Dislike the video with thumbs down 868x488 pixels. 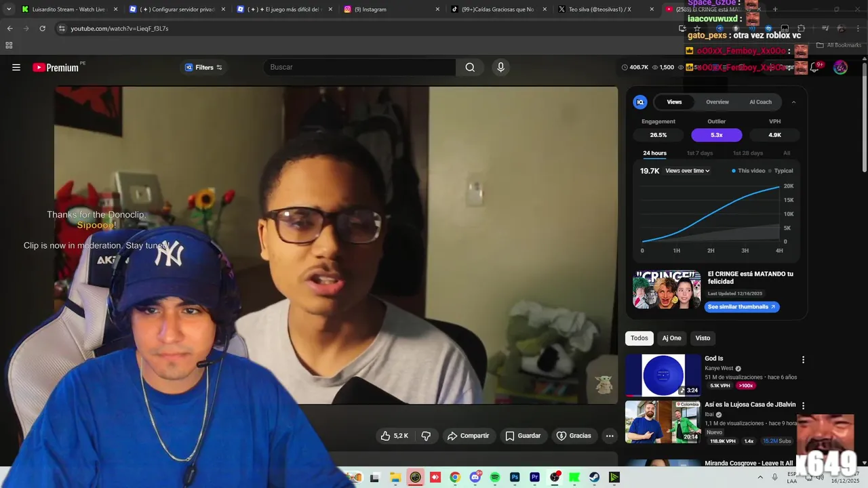[426, 436]
